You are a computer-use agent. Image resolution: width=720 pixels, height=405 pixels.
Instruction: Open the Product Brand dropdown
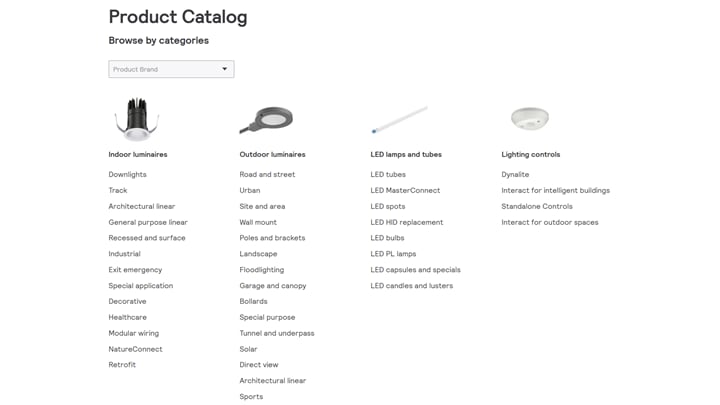point(170,69)
